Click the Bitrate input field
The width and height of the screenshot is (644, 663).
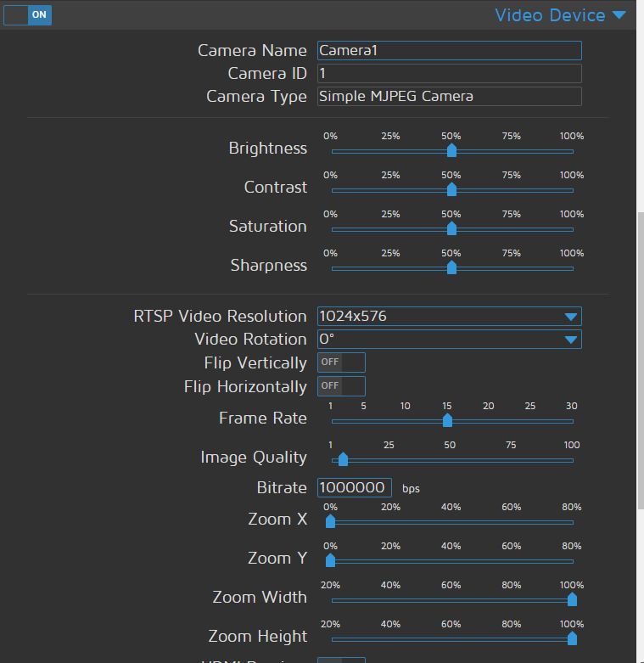click(354, 488)
